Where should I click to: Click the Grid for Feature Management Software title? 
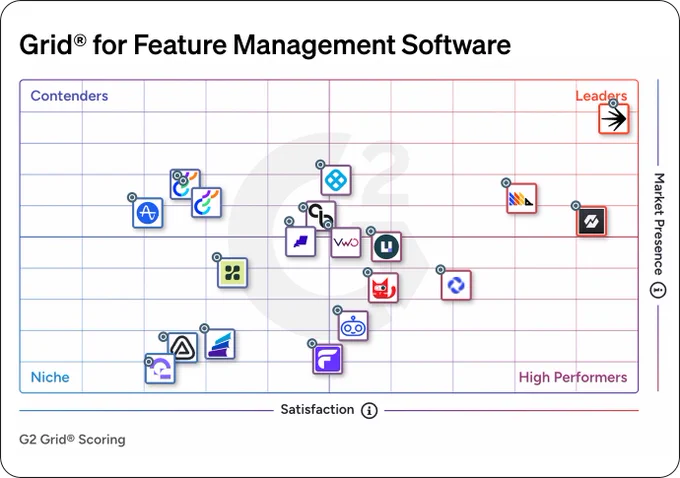click(265, 45)
